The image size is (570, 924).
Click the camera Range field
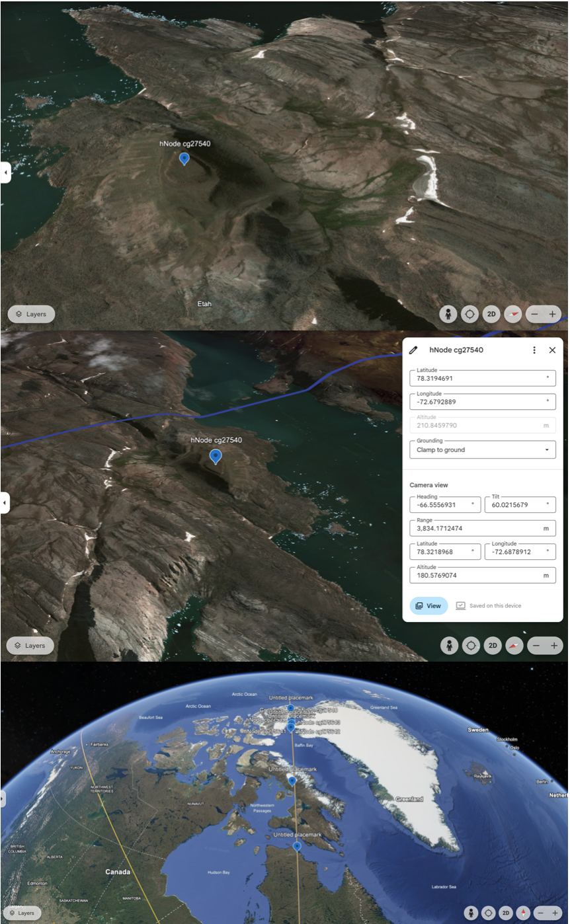click(483, 528)
